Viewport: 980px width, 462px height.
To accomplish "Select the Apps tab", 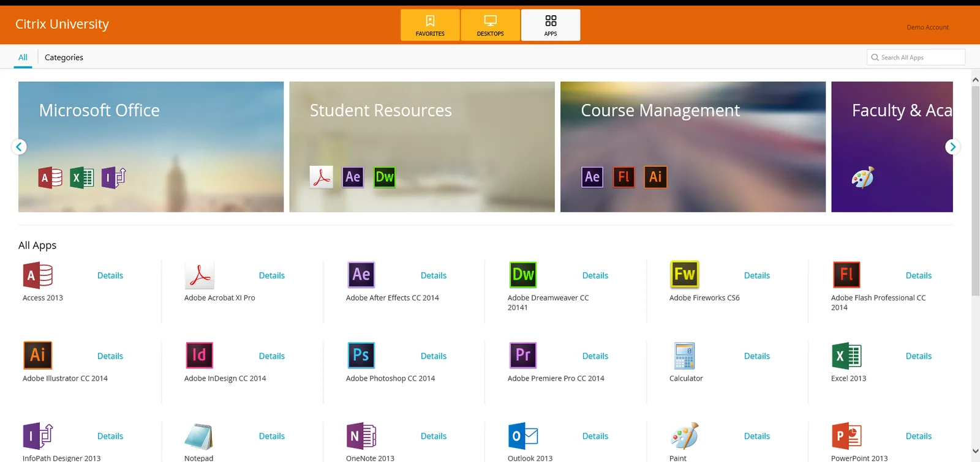I will [x=551, y=25].
